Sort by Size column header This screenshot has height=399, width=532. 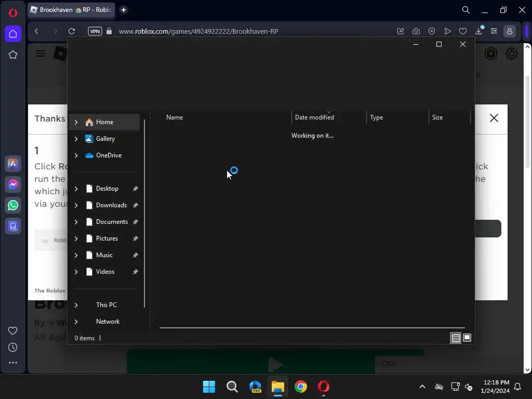pos(450,117)
